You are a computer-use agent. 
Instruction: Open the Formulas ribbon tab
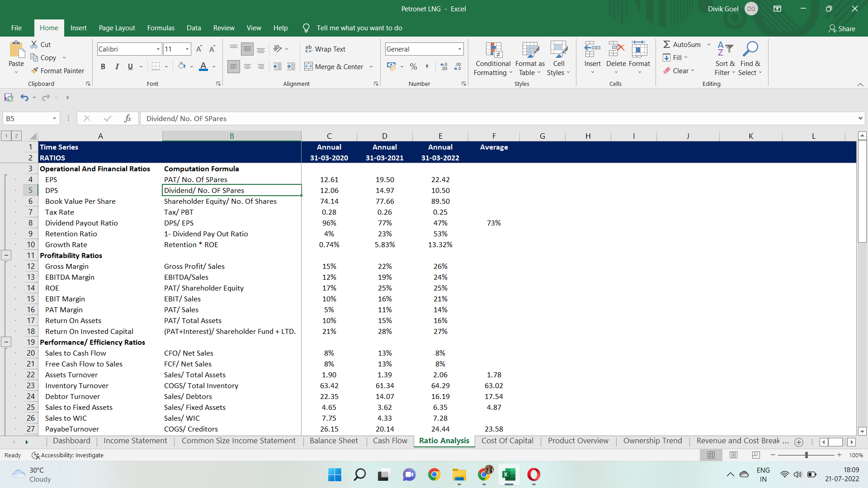point(160,28)
